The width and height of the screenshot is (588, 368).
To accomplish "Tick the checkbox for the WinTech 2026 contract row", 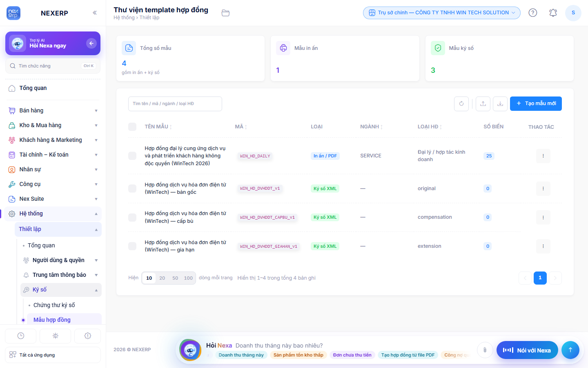I will 132,156.
